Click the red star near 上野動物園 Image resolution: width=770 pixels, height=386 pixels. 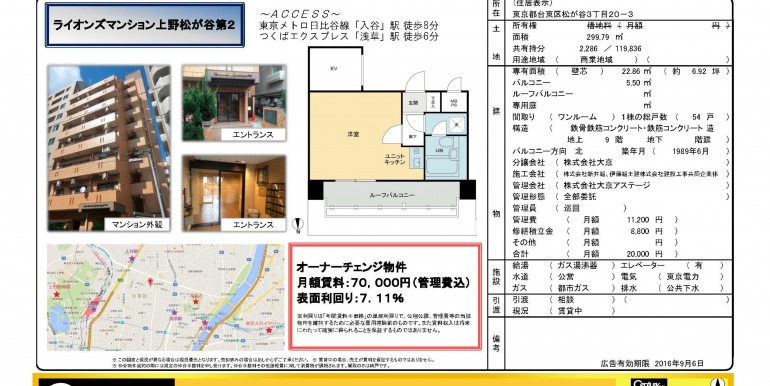[57, 294]
